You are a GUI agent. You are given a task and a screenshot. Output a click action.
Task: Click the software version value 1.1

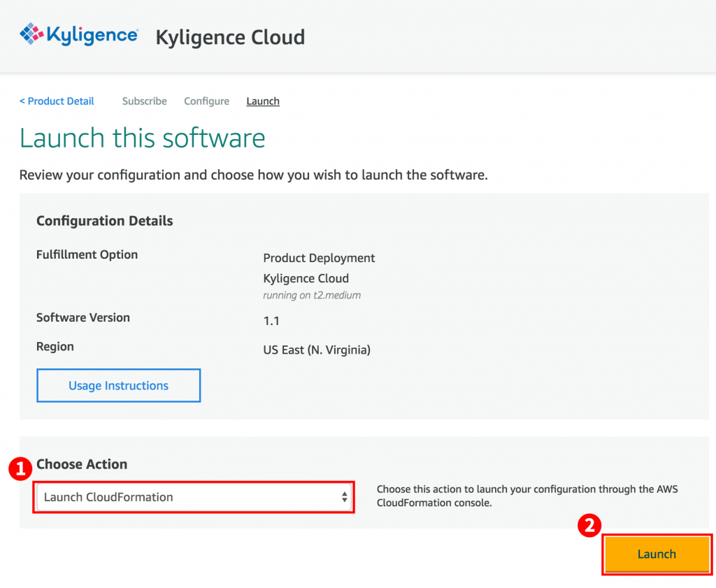271,321
